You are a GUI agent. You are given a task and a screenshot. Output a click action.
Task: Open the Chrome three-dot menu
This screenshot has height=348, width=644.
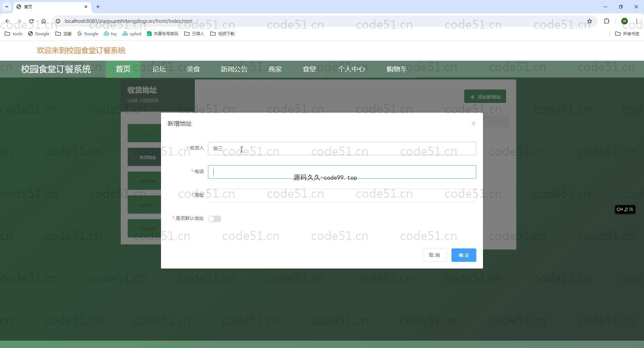point(636,21)
